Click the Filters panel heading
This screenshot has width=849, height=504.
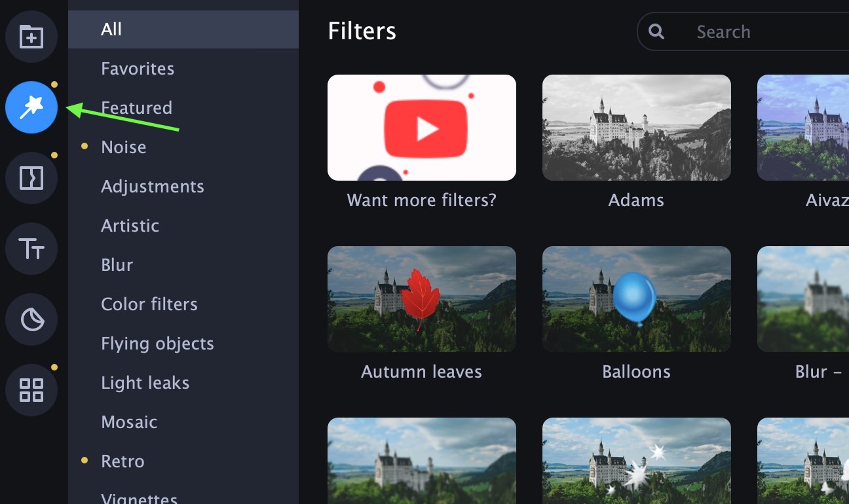coord(362,31)
